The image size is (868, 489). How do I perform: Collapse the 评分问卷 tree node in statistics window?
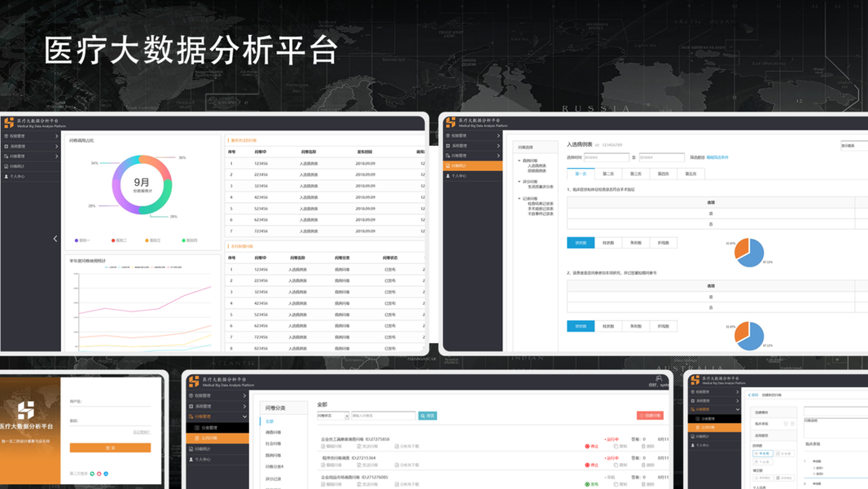coord(519,182)
